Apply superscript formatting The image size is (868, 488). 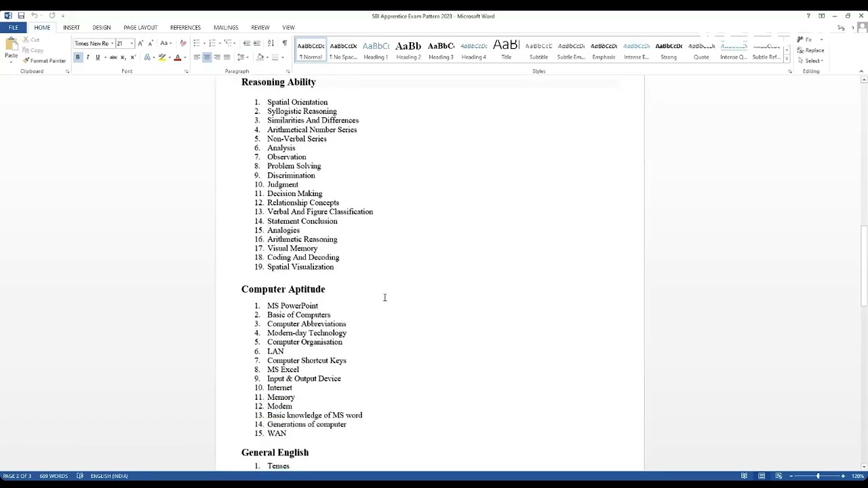[x=132, y=58]
